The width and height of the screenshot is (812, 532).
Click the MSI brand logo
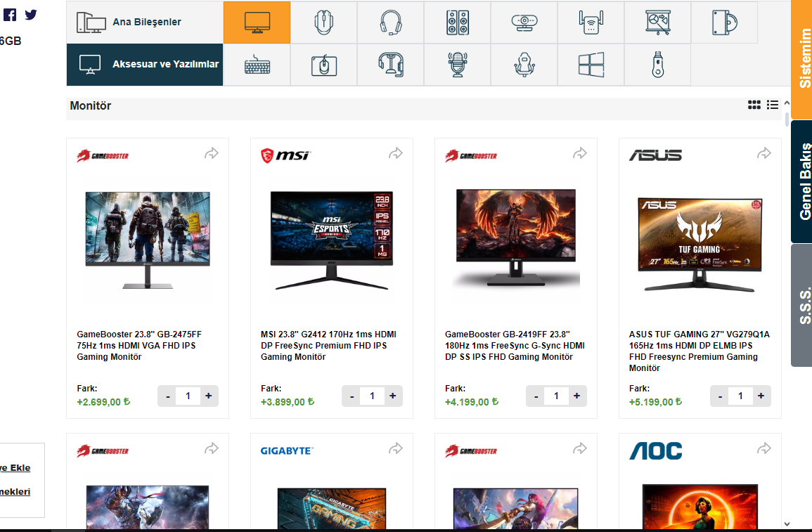285,155
